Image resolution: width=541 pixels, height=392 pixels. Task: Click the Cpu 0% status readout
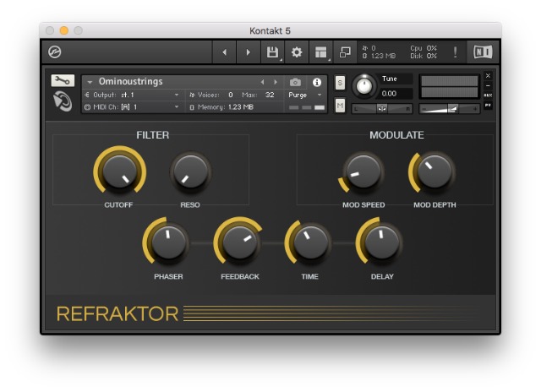coord(424,48)
